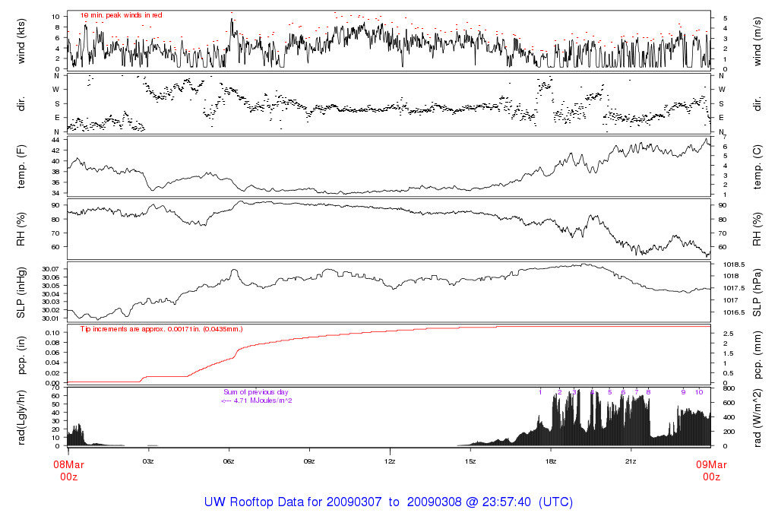Select the 06z time axis tick label
This screenshot has width=778, height=532.
[229, 461]
